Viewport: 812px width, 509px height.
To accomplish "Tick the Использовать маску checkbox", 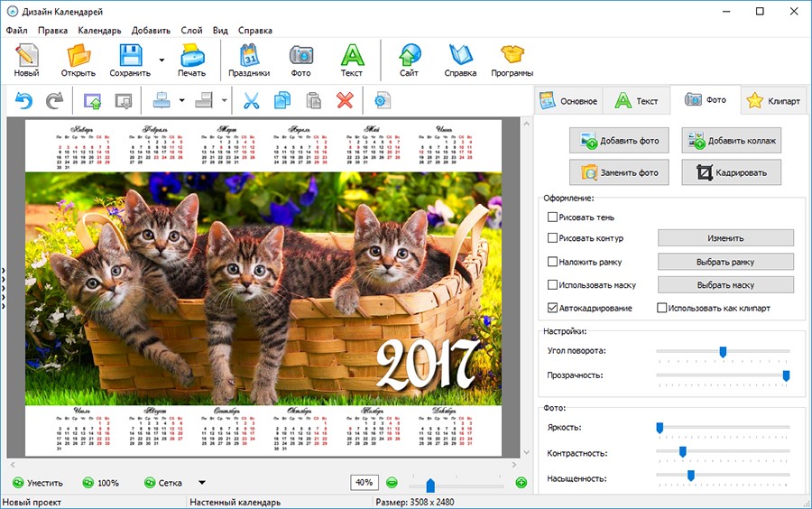I will point(552,285).
